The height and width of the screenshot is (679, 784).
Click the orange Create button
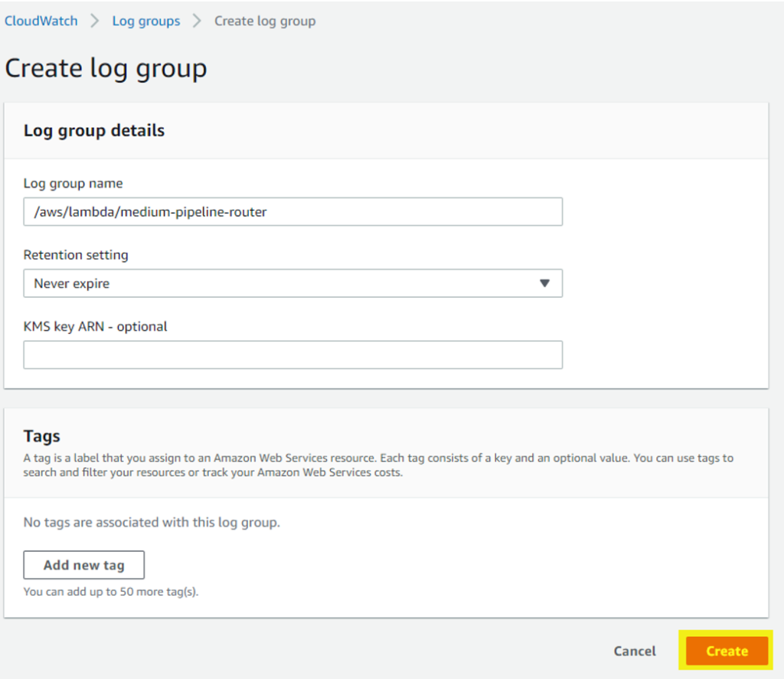coord(727,651)
